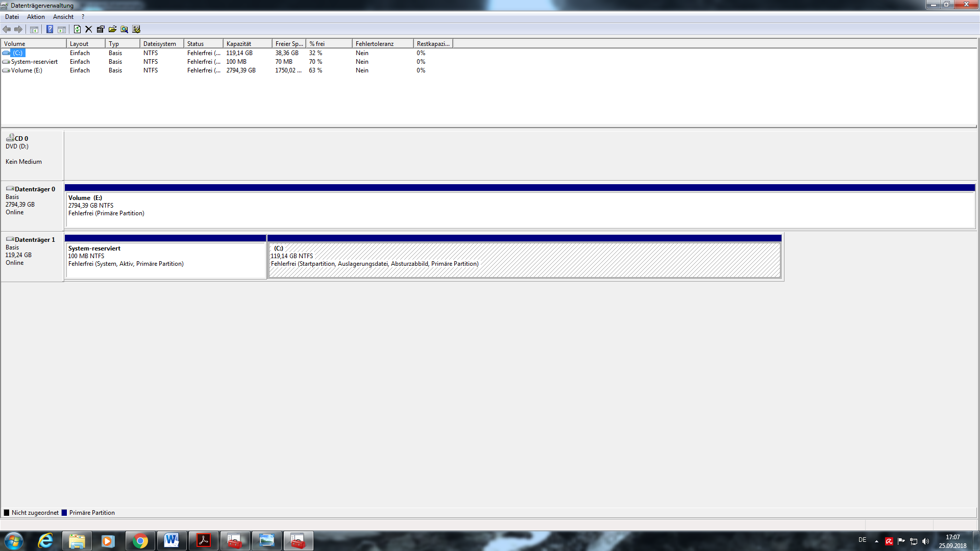Open the Datei menu

pyautogui.click(x=12, y=17)
